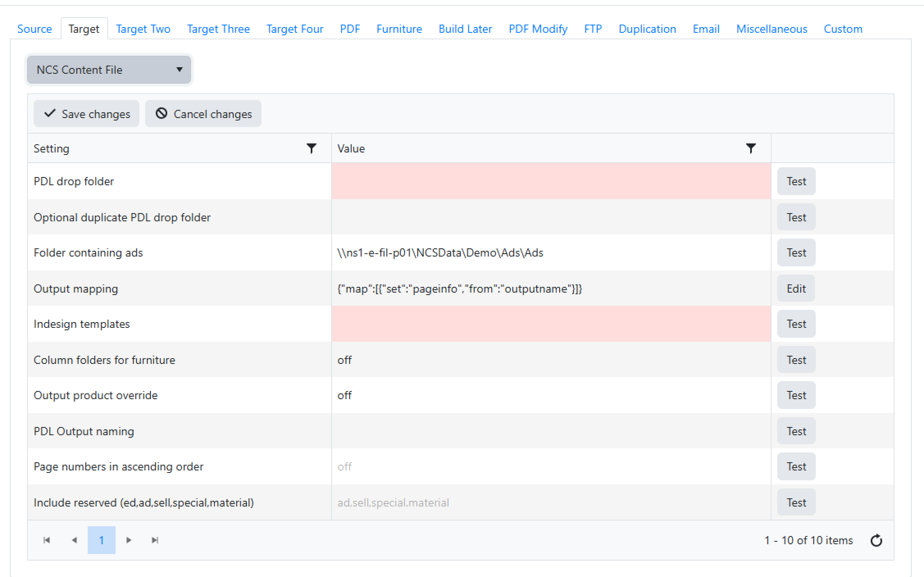924x577 pixels.
Task: Go to previous page arrow
Action: pos(74,540)
